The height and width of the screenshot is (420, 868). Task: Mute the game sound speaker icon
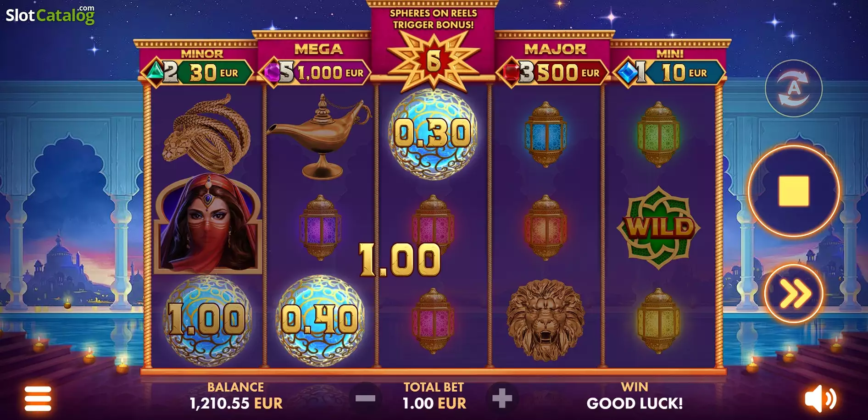820,398
